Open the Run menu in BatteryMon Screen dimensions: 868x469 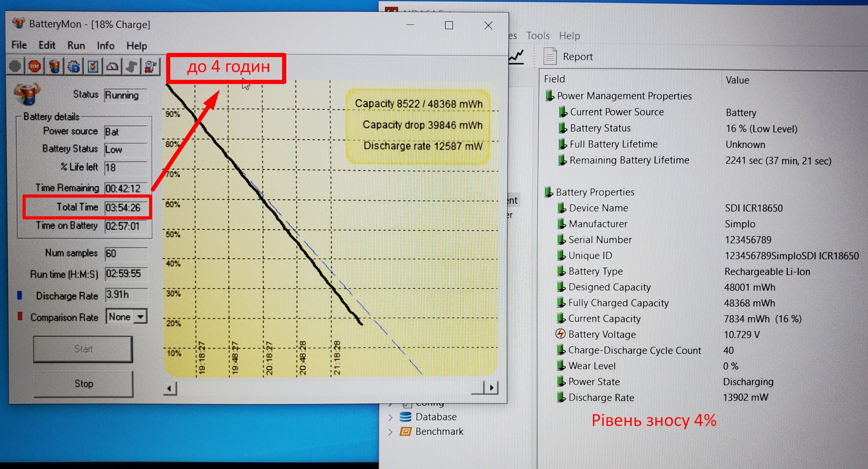tap(76, 45)
